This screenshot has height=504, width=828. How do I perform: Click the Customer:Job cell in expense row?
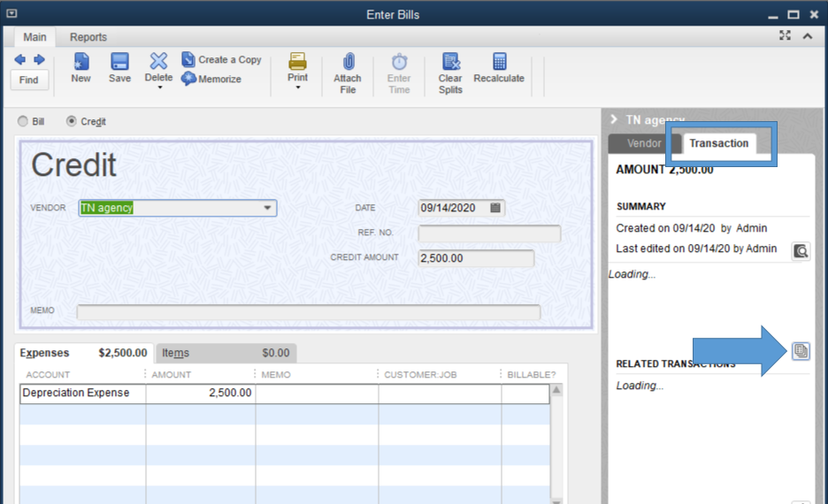click(x=440, y=393)
